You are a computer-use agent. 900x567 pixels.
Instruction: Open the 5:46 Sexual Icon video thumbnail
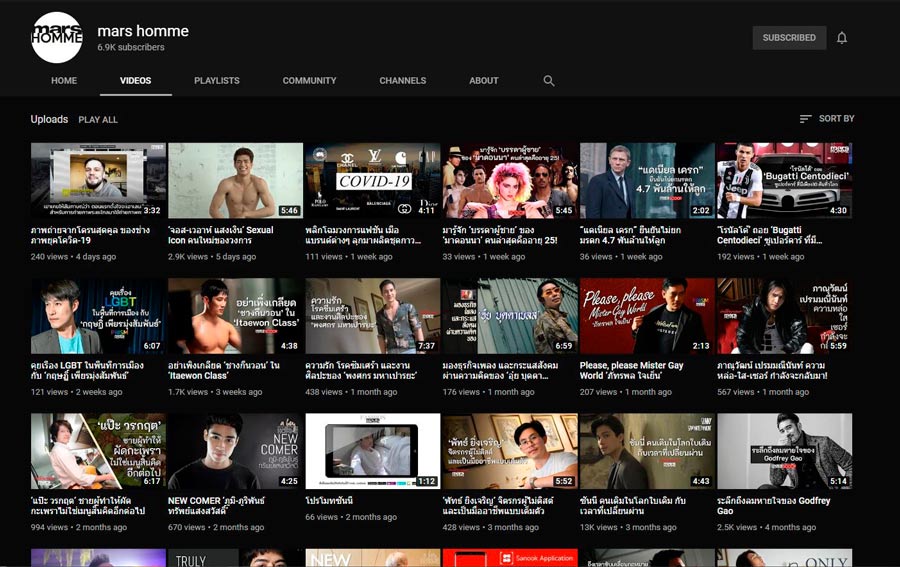(x=235, y=181)
